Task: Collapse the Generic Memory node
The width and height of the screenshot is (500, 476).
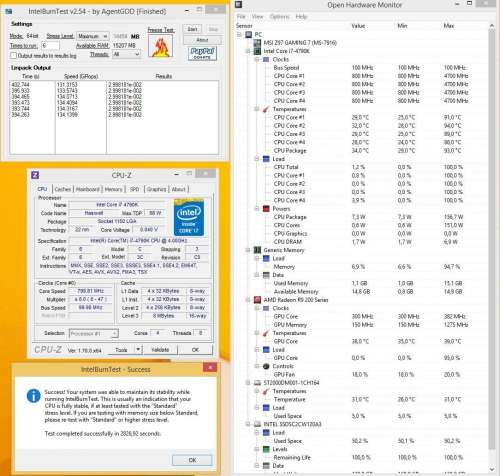Action: coord(248,250)
